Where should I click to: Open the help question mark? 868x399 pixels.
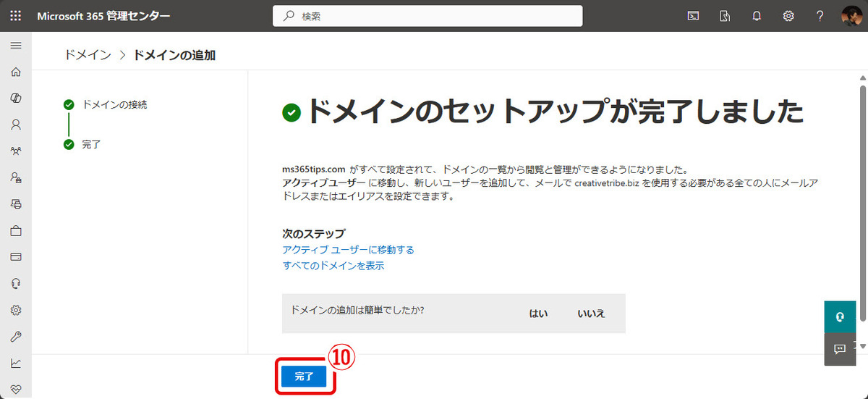pos(820,16)
